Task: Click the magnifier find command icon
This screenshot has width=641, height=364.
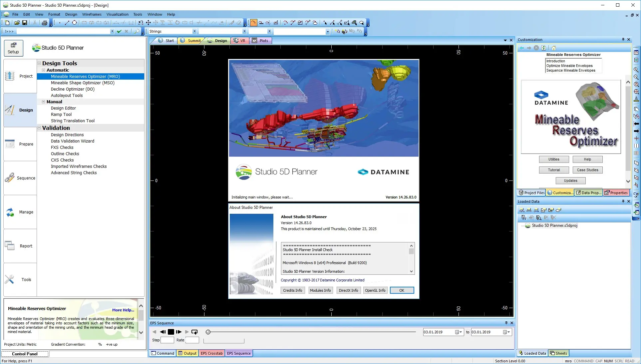Action: click(x=137, y=31)
